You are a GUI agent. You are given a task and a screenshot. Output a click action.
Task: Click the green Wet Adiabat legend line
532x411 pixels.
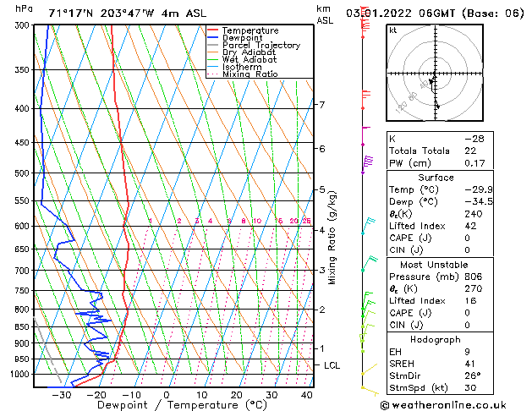click(x=212, y=60)
